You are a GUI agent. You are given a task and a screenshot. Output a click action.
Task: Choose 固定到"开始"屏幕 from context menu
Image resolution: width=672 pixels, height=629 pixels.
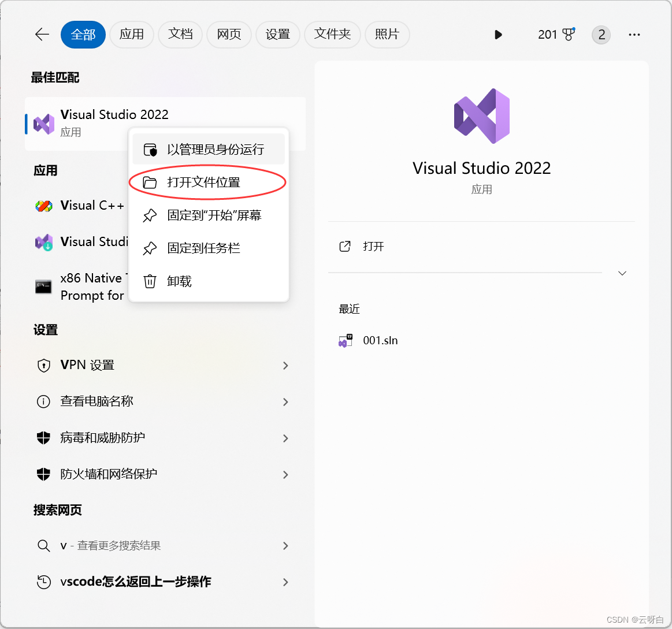coord(208,215)
